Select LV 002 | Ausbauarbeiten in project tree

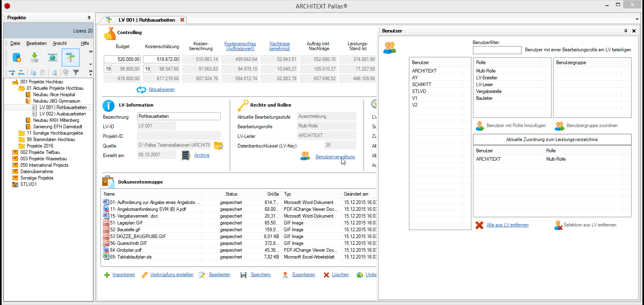coord(62,114)
